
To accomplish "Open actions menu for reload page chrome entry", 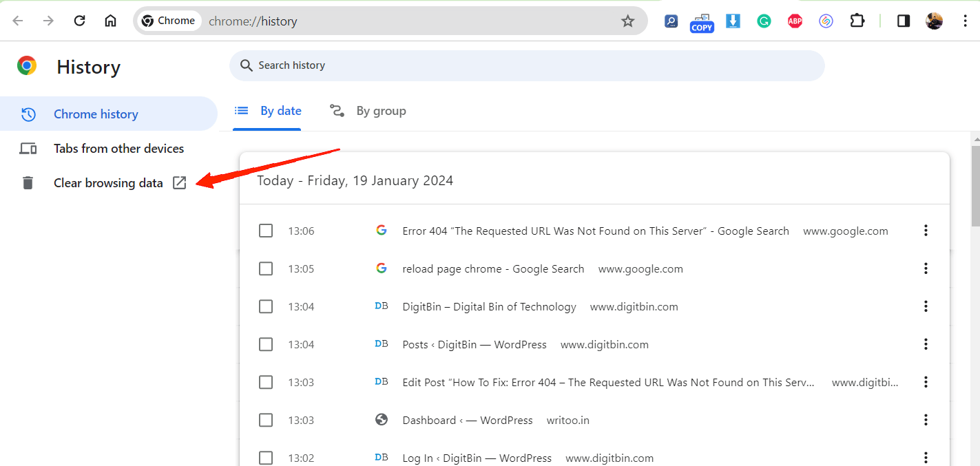I will pos(926,268).
